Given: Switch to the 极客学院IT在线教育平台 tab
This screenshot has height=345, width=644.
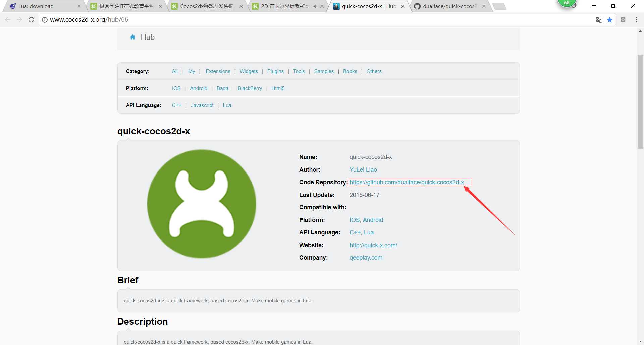Looking at the screenshot, I should [126, 6].
